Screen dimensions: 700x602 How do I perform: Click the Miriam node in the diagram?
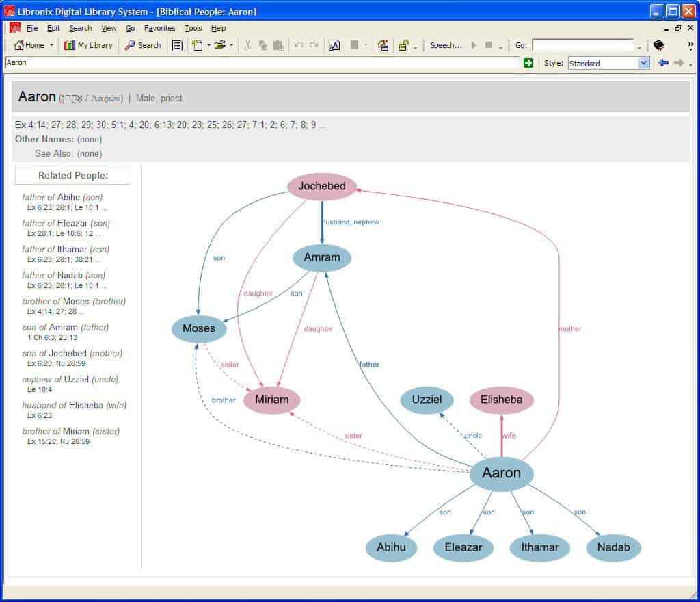(x=271, y=400)
